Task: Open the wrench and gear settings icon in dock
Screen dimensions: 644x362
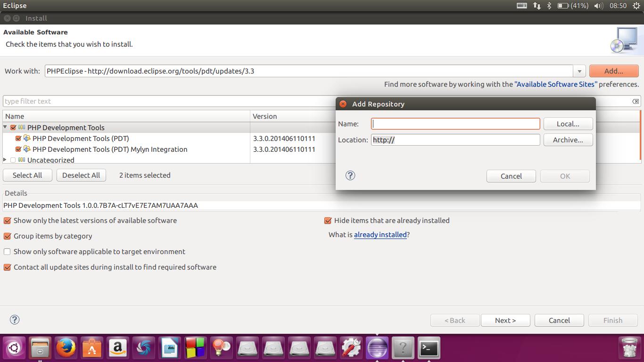Action: 351,349
